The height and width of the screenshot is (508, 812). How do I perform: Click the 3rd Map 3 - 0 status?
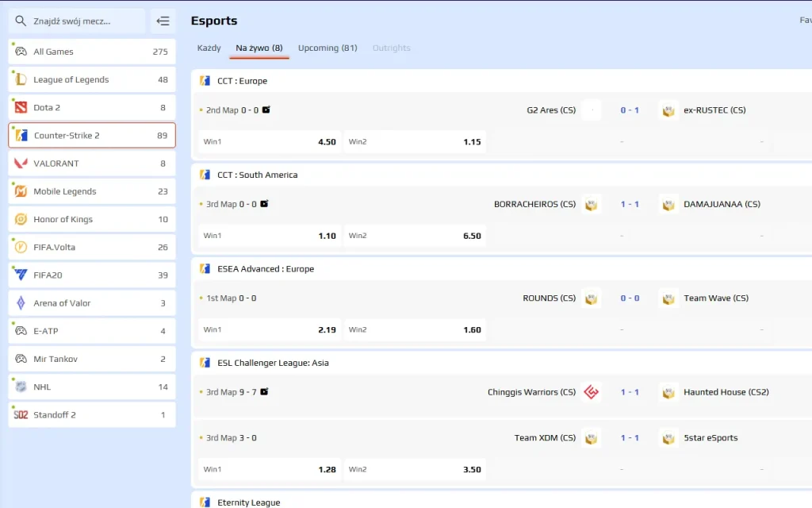click(x=231, y=437)
